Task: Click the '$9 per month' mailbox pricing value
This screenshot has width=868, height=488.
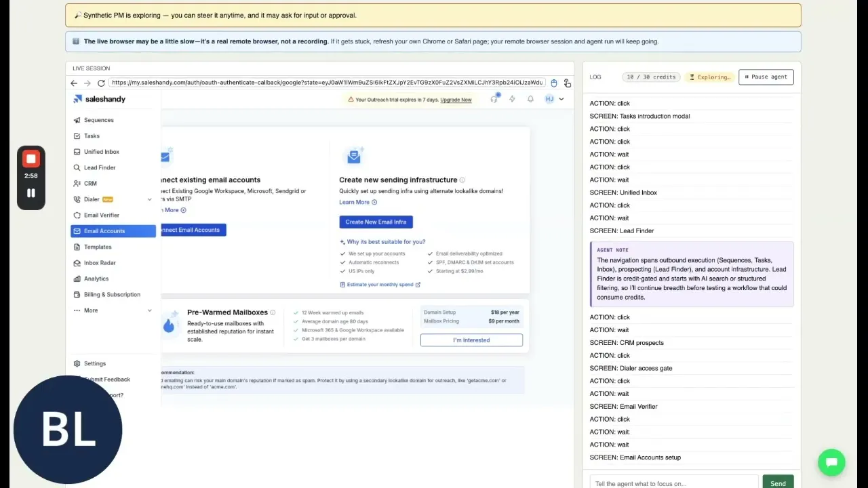Action: [504, 321]
